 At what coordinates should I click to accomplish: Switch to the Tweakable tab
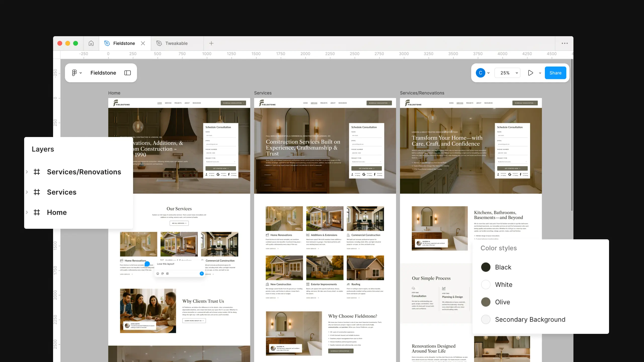(x=176, y=43)
